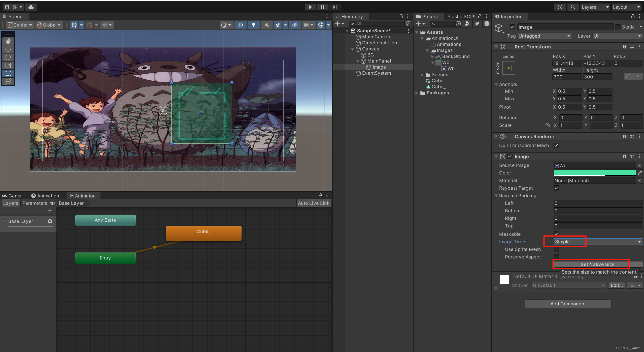Select the Scale tool
644x352 pixels.
[x=8, y=65]
